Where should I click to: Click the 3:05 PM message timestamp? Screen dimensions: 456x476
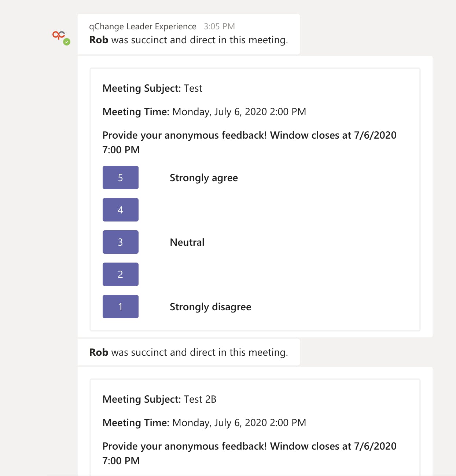point(219,26)
